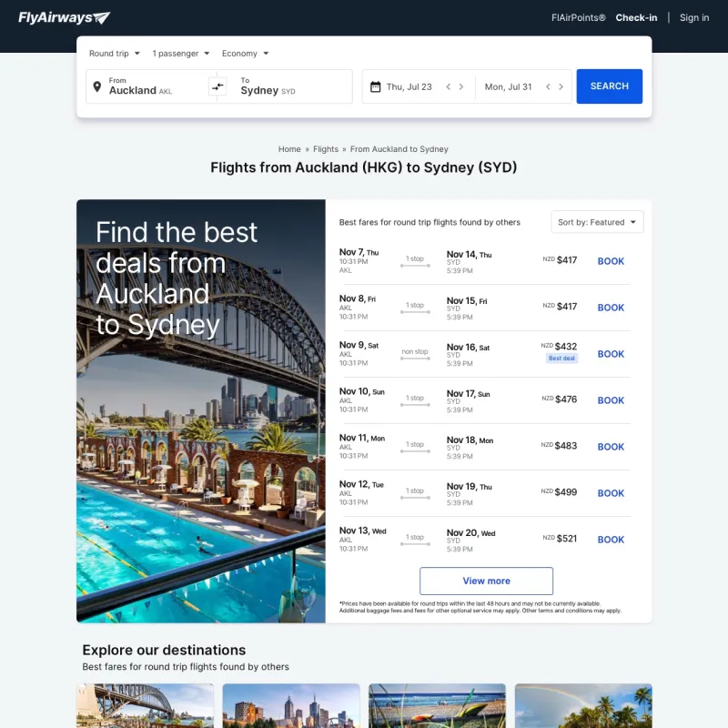Click the FlyAirways logo

64,17
